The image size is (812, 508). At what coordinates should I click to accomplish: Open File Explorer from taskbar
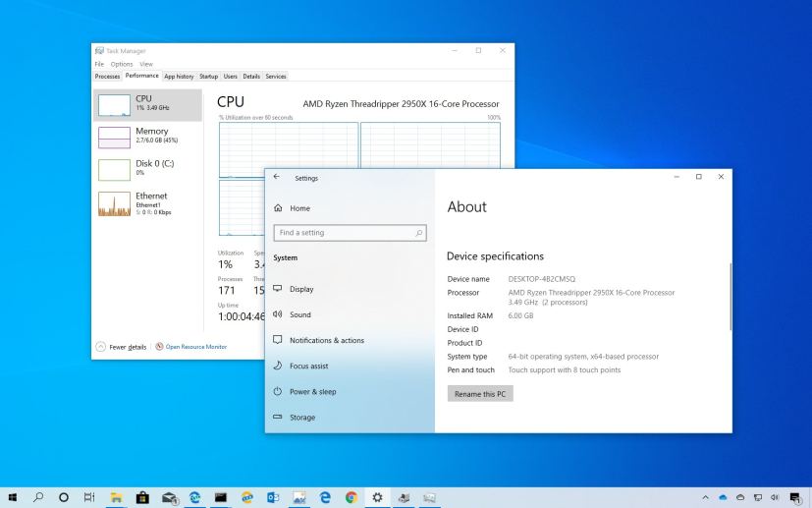pyautogui.click(x=116, y=497)
